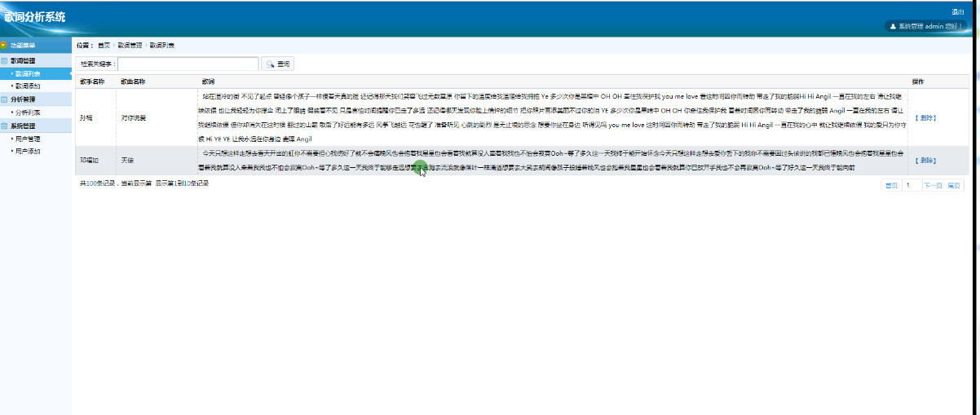980x415 pixels.
Task: Click the 分析管理 section icon
Action: tap(4, 99)
